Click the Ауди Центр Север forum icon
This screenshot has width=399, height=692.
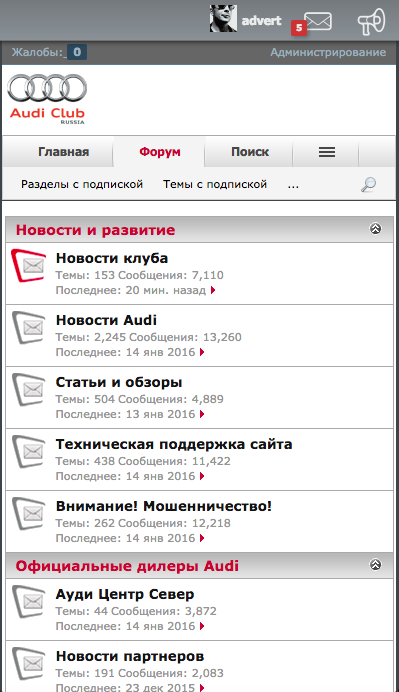[x=29, y=602]
